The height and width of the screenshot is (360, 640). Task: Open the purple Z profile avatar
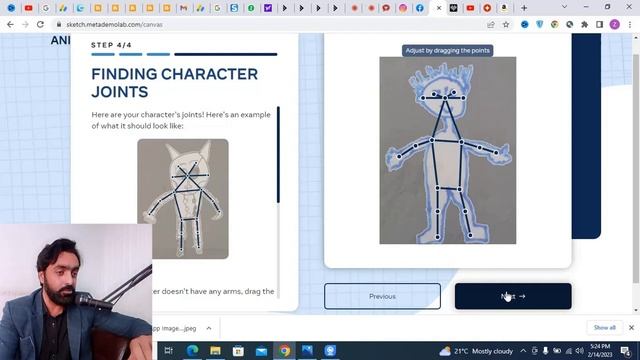tap(615, 24)
